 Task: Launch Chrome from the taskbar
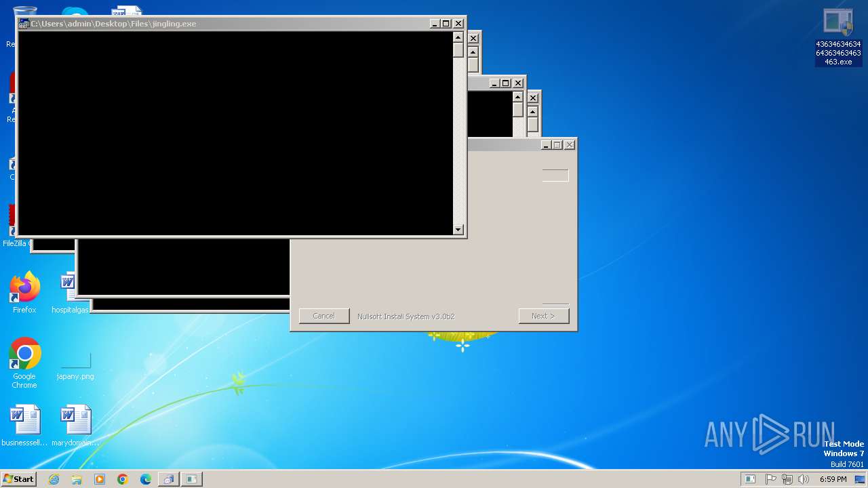pos(123,479)
